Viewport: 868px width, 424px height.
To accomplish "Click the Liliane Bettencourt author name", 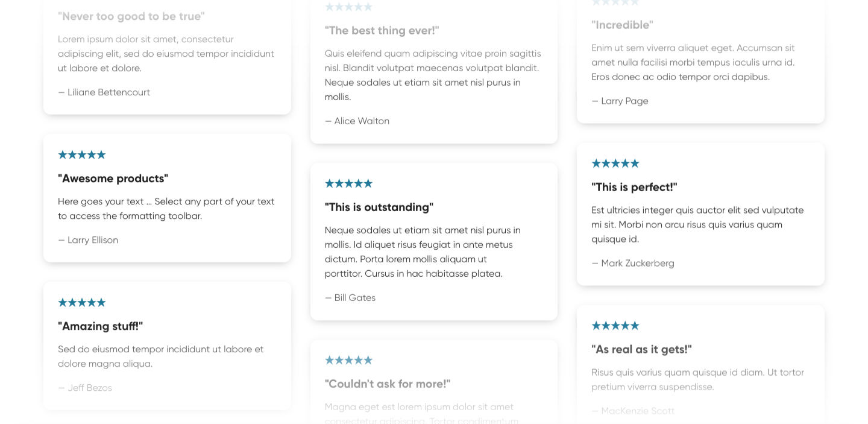I will pos(108,92).
